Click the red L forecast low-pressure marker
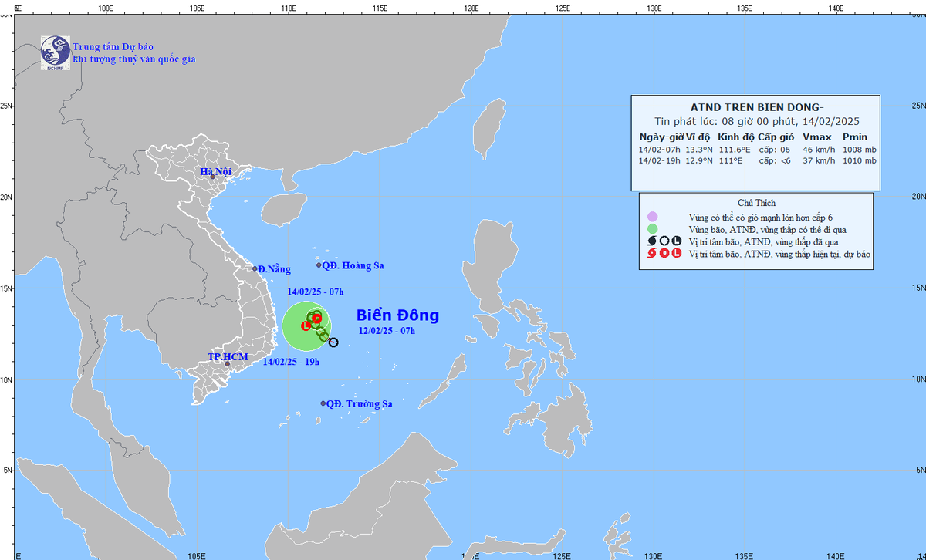The width and height of the screenshot is (926, 560). pyautogui.click(x=306, y=326)
